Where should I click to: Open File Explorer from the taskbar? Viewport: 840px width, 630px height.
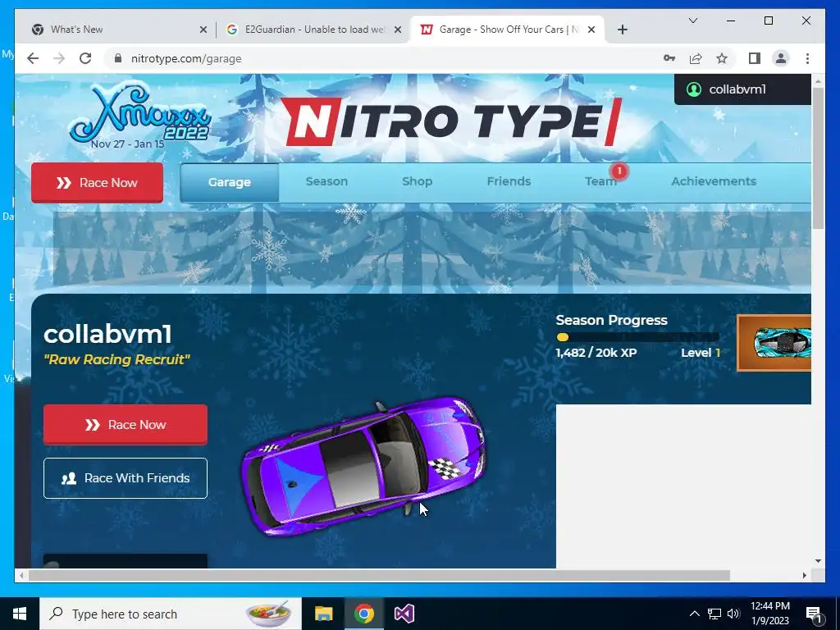point(323,614)
